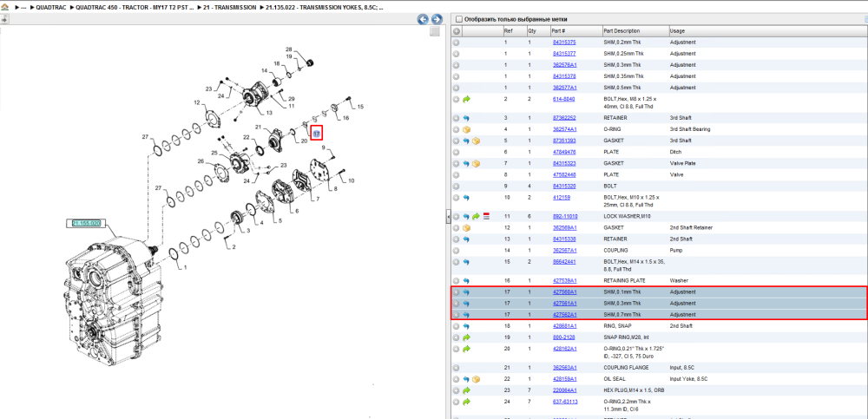
Task: Select the row circle for RETAINER 87362252
Action: click(x=457, y=118)
